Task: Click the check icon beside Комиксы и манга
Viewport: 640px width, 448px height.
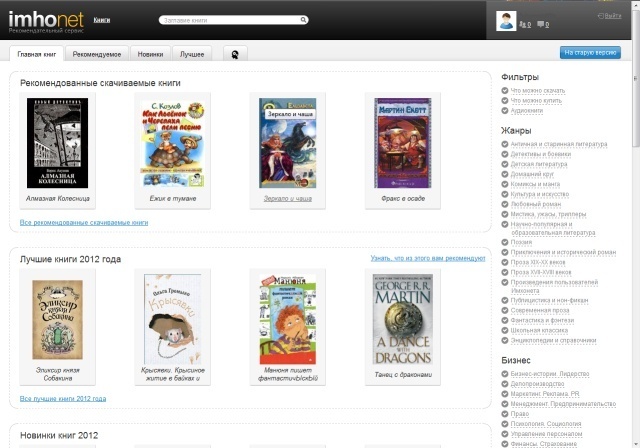Action: 505,184
